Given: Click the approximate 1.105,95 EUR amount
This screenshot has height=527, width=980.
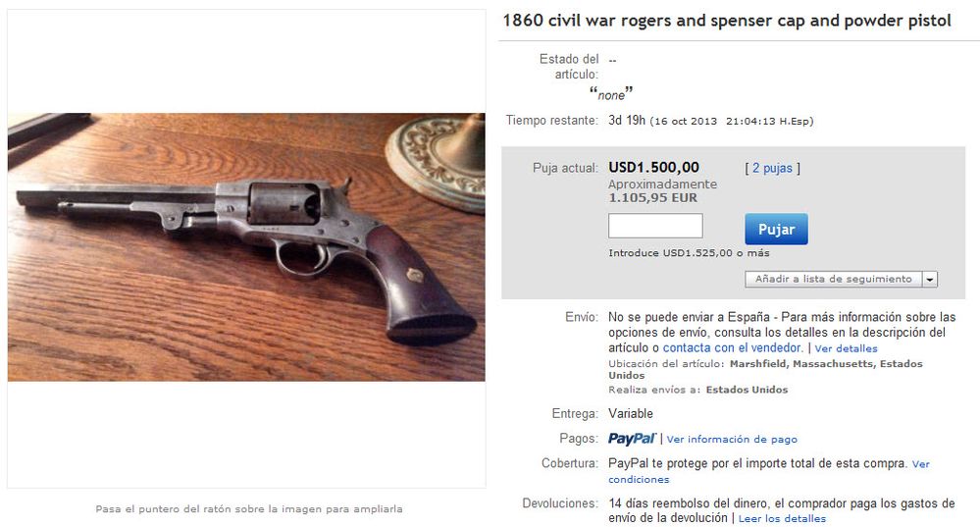Looking at the screenshot, I should pos(652,198).
